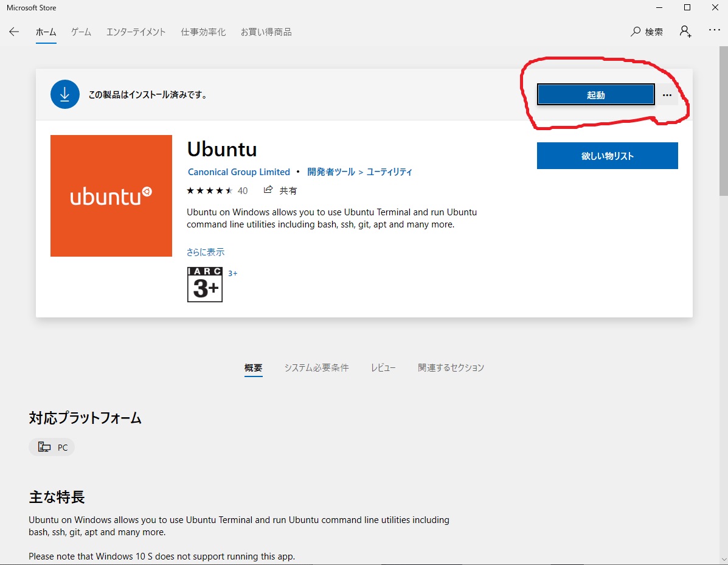Click the scrollbar down arrow

[x=723, y=560]
